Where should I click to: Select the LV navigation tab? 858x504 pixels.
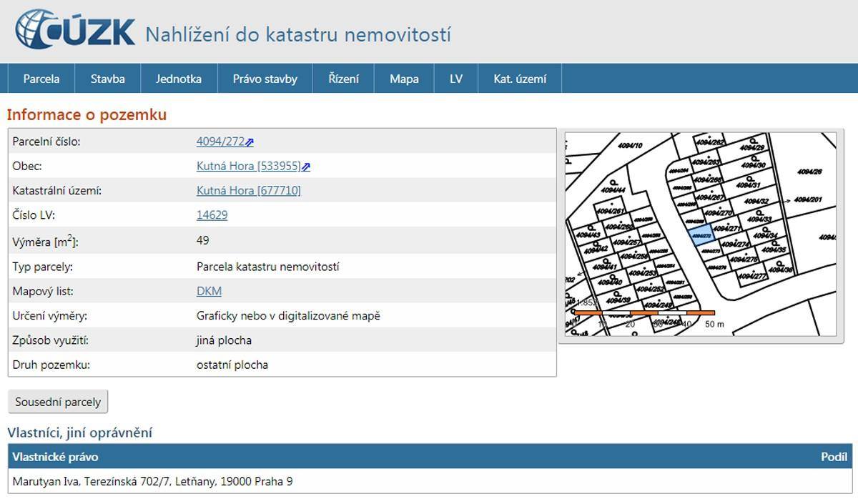[x=455, y=79]
